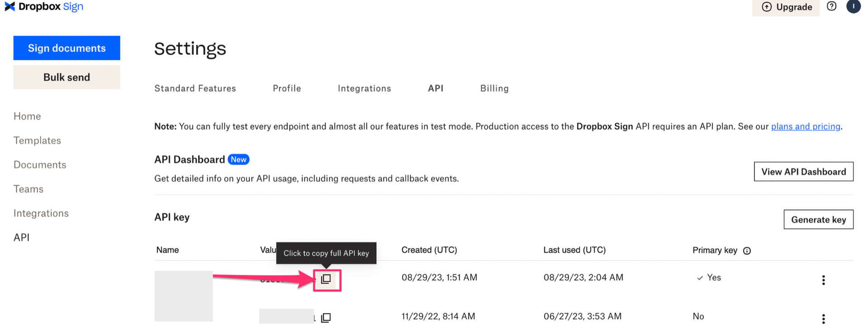
Task: Open more options for the 08/29/23 key
Action: tap(823, 280)
